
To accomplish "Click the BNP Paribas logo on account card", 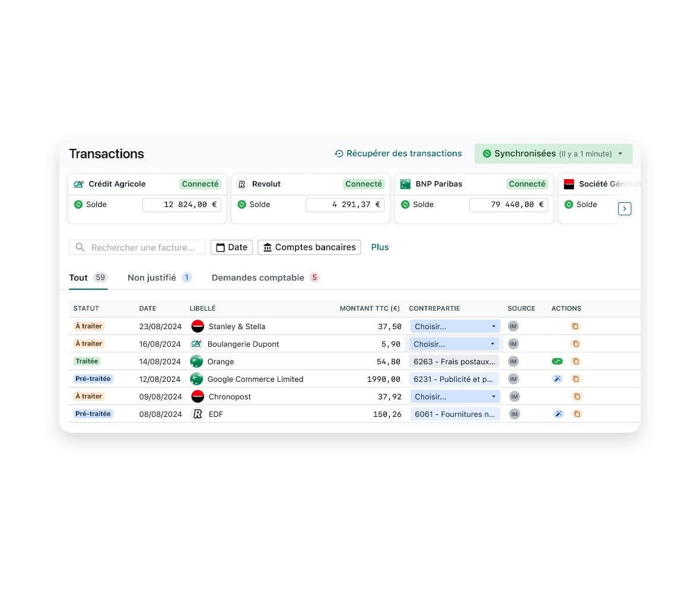I will click(x=405, y=184).
